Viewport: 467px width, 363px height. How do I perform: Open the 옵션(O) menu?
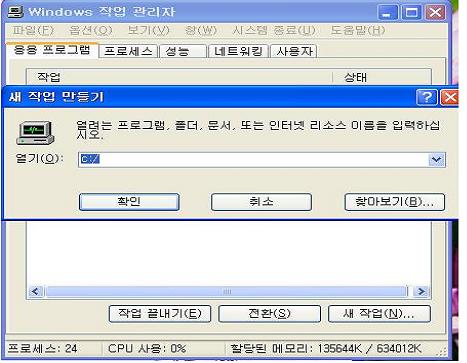click(91, 31)
